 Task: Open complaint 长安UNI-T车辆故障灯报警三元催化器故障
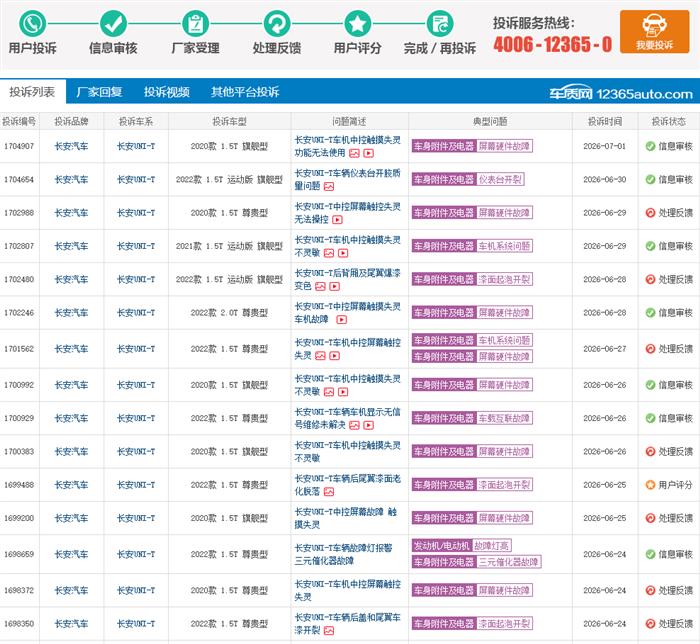pyautogui.click(x=343, y=554)
